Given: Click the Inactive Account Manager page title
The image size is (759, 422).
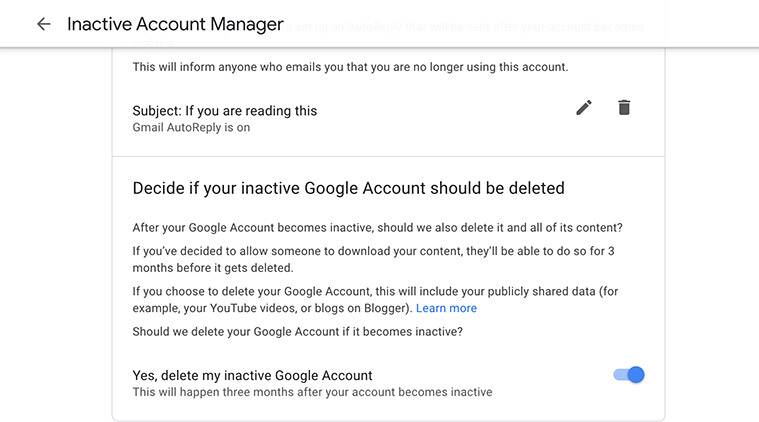Looking at the screenshot, I should click(x=175, y=24).
